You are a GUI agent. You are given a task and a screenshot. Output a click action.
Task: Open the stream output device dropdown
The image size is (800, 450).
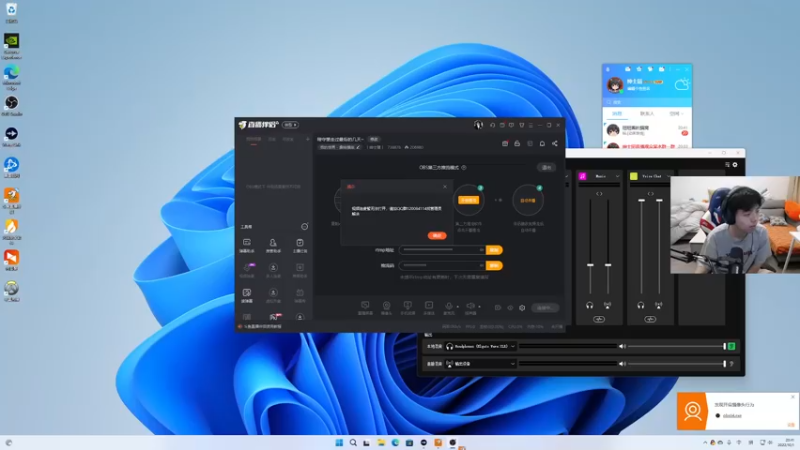coord(481,364)
